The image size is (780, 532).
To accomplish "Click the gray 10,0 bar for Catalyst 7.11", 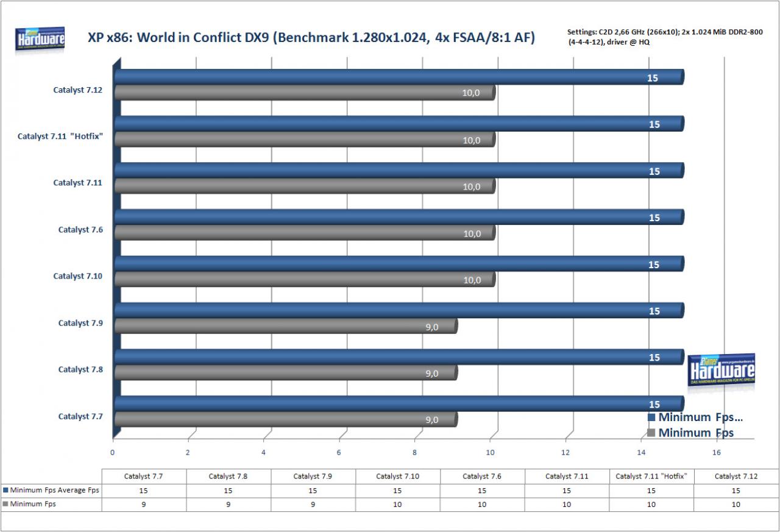I will (x=305, y=186).
